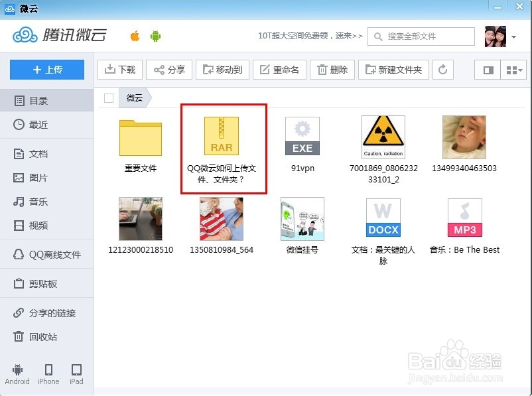
Task: Click the 10T超大空间免费领 promo link
Action: pos(310,36)
